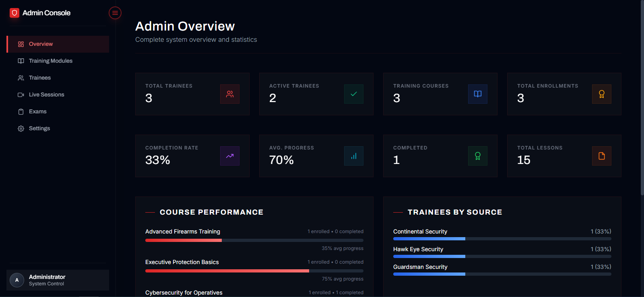The height and width of the screenshot is (297, 644).
Task: Navigate to Live Sessions
Action: pos(46,95)
